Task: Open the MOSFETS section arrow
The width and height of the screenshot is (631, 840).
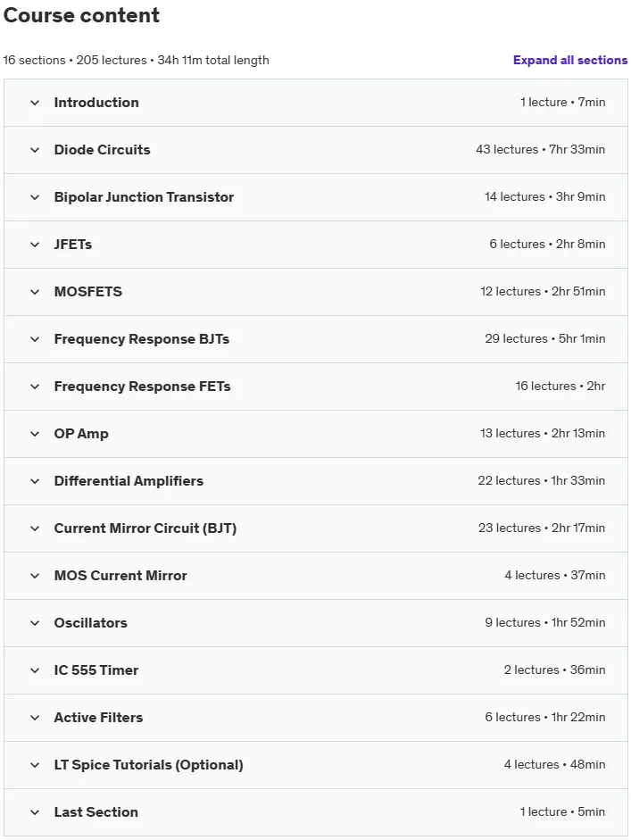Action: coord(35,292)
